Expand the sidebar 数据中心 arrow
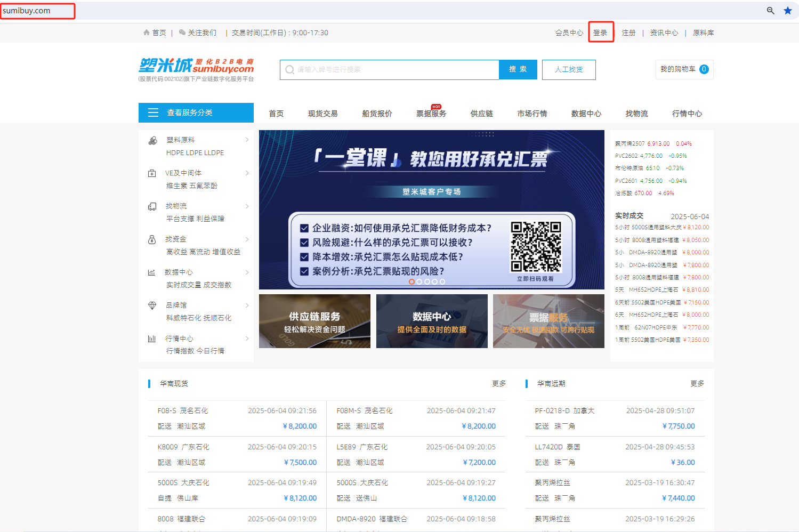The width and height of the screenshot is (799, 532). [247, 272]
